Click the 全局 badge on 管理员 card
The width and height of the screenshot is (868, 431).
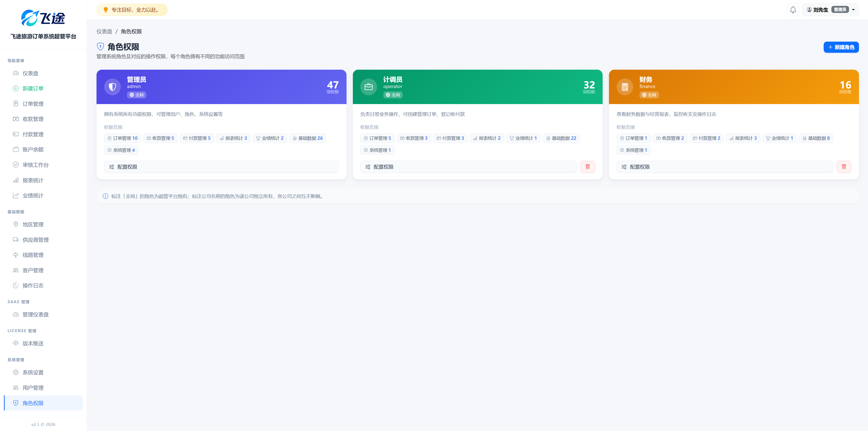pos(137,95)
